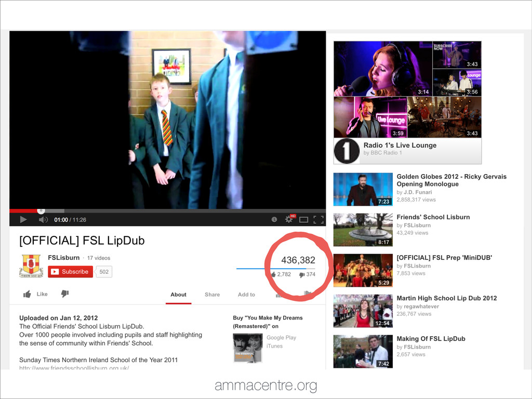The image size is (532, 399).
Task: Like the video with thumbs up
Action: click(35, 294)
